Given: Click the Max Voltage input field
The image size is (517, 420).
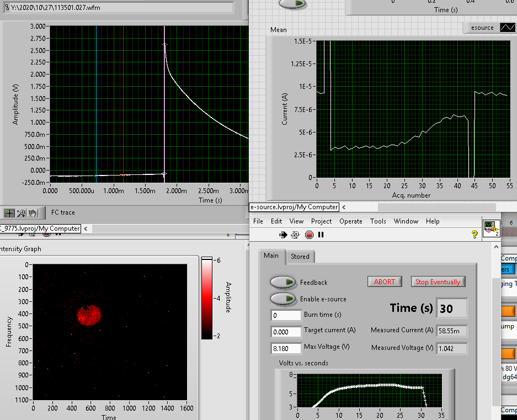Looking at the screenshot, I should [285, 347].
